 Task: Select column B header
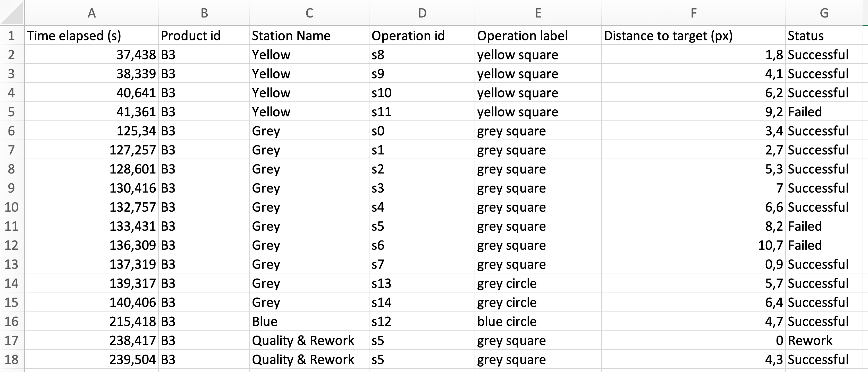pos(204,13)
